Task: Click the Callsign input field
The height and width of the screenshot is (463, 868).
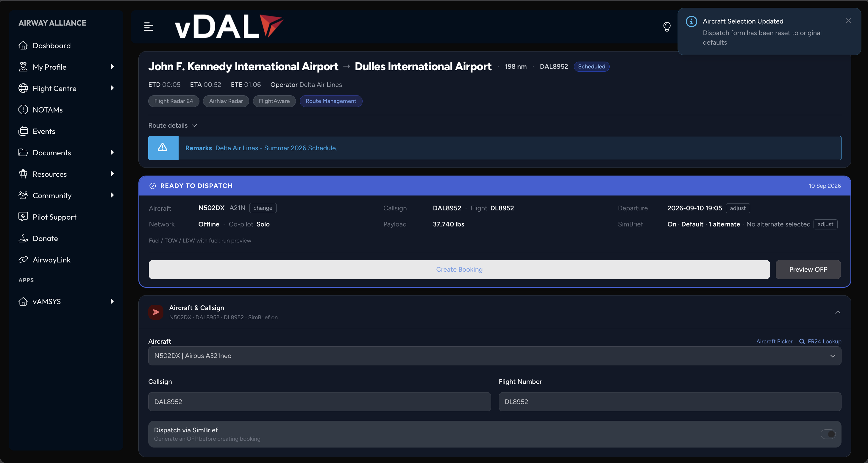Action: tap(319, 402)
